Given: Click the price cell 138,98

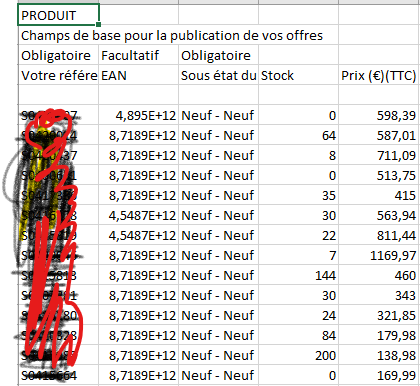Looking at the screenshot, I should click(379, 355).
